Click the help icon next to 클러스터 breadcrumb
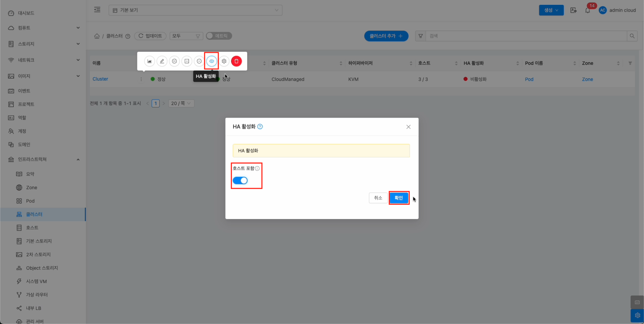This screenshot has width=644, height=324. click(x=128, y=36)
